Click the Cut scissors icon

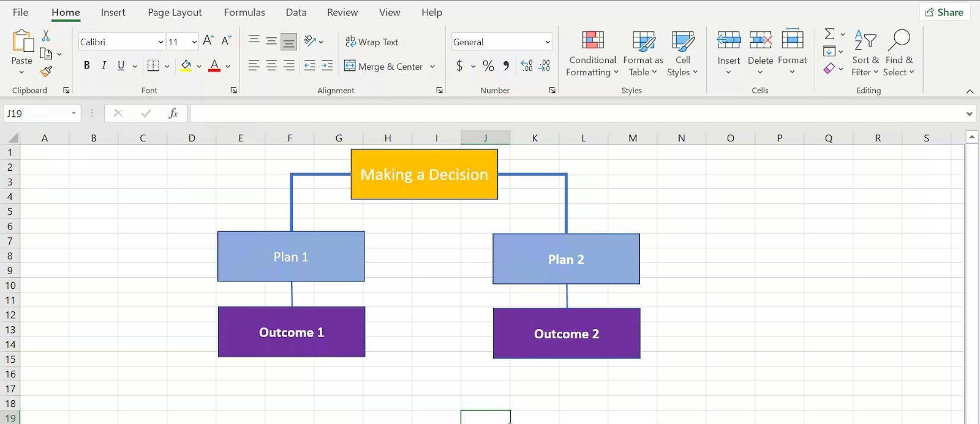click(x=46, y=36)
